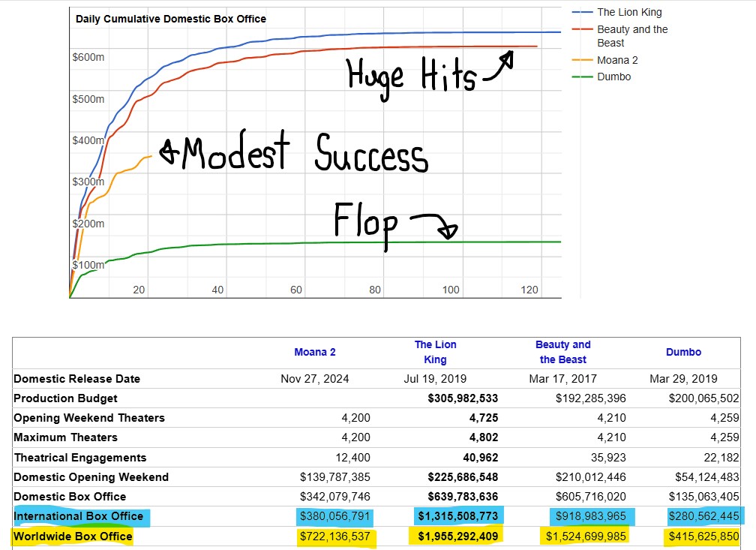Click the handwritten Huge Hits annotation
This screenshot has width=756, height=550.
pyautogui.click(x=411, y=74)
